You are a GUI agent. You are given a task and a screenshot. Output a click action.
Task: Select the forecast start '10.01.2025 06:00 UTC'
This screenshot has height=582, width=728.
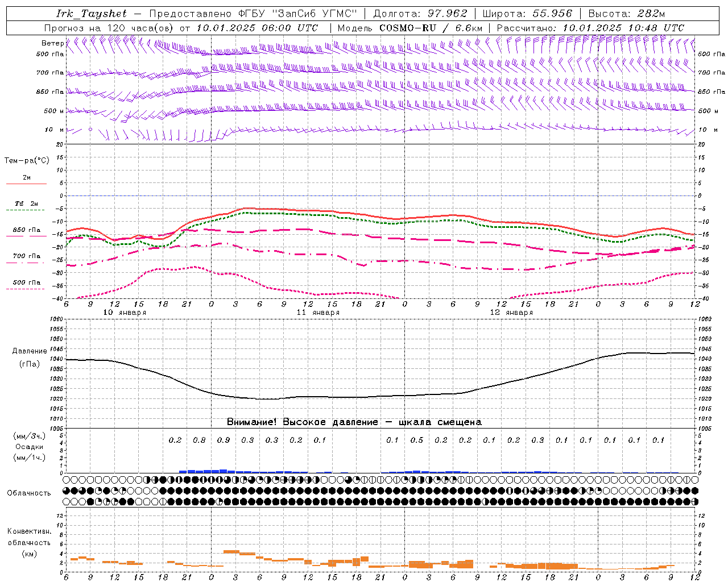tap(257, 28)
